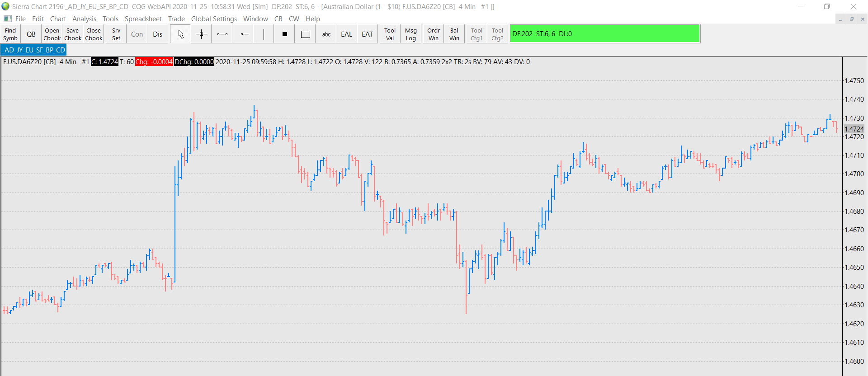The width and height of the screenshot is (868, 376).
Task: Pick the filled square marker tool
Action: click(285, 34)
